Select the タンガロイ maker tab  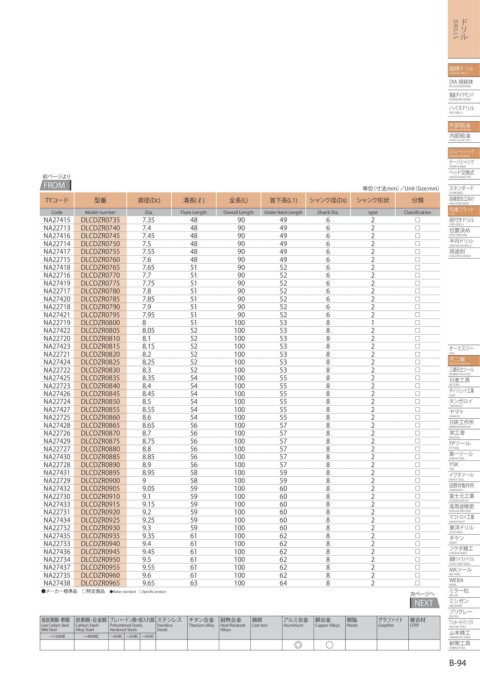(464, 402)
